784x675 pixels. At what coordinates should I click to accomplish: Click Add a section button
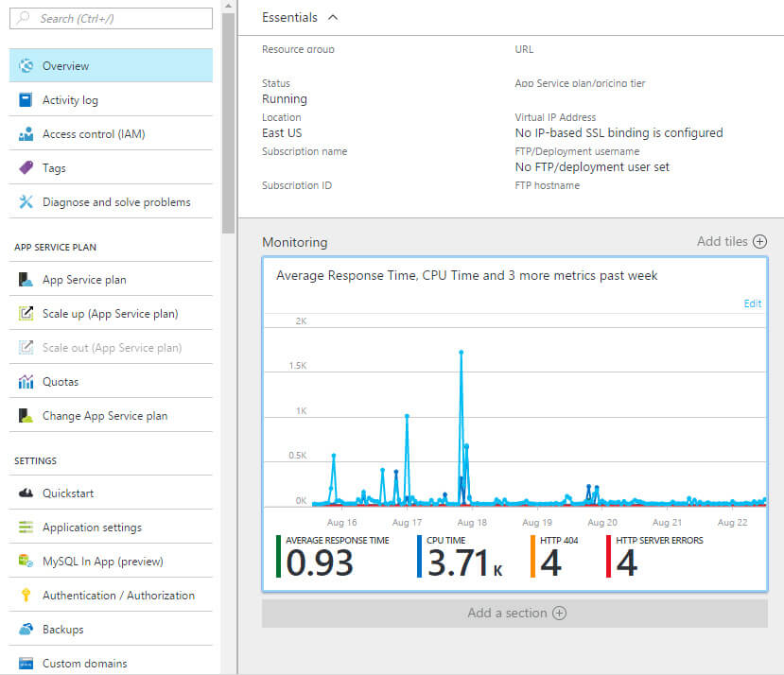point(515,613)
